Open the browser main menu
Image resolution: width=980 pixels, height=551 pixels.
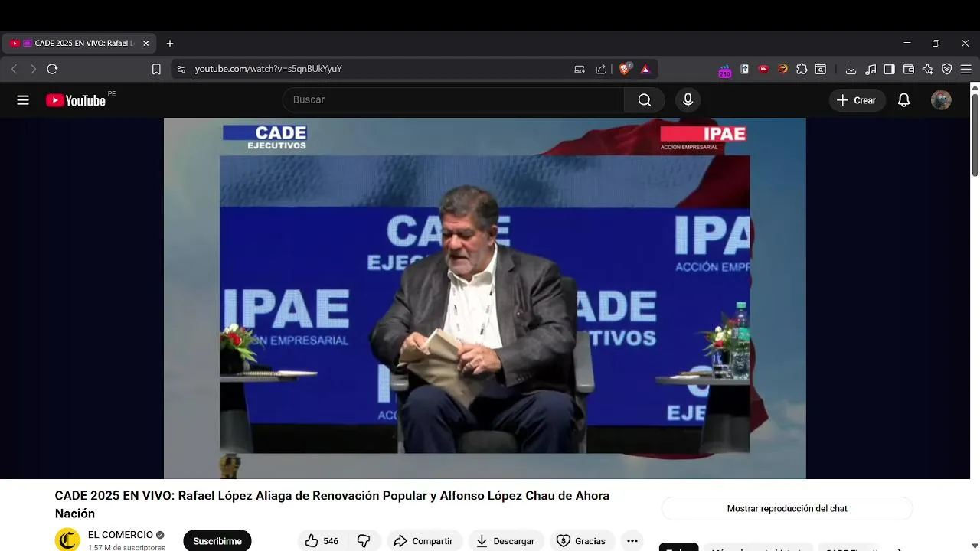[966, 69]
